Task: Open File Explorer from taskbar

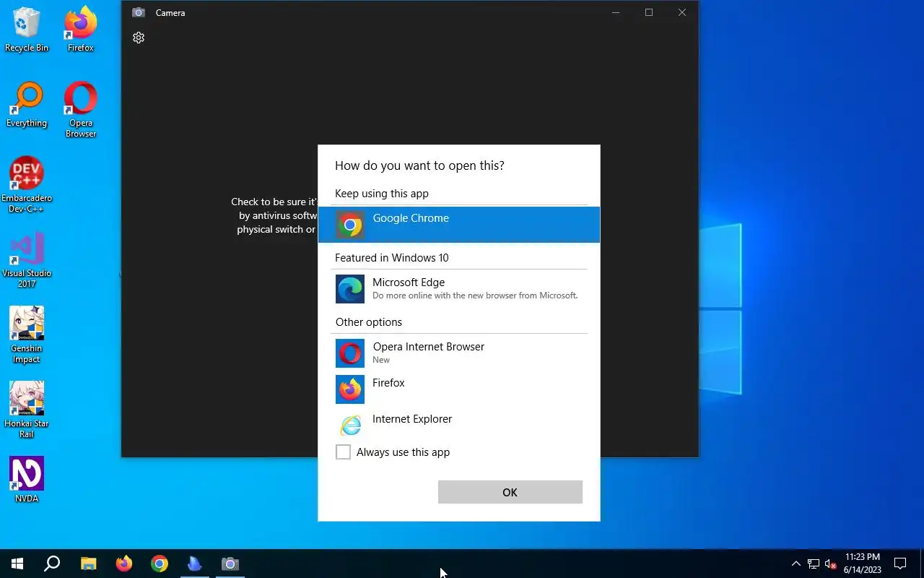Action: pyautogui.click(x=88, y=564)
